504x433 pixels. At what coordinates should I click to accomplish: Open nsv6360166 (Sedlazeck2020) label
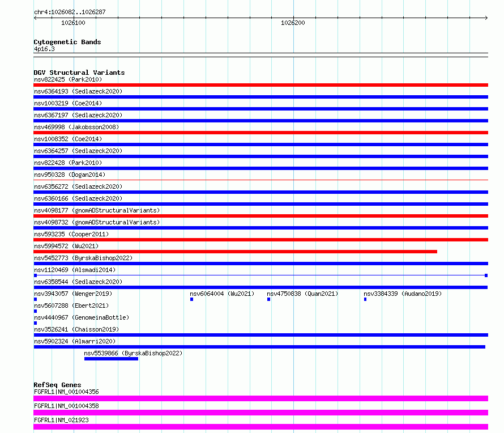tap(78, 198)
